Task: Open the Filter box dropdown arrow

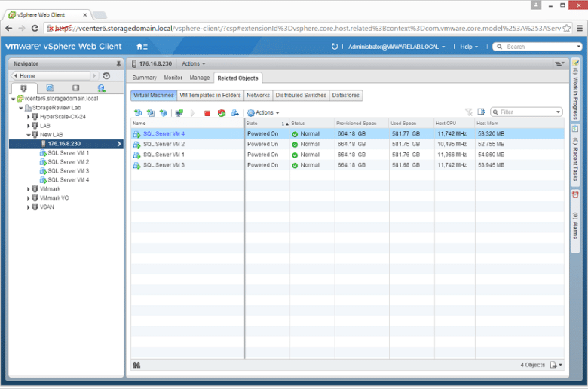Action: pos(558,112)
